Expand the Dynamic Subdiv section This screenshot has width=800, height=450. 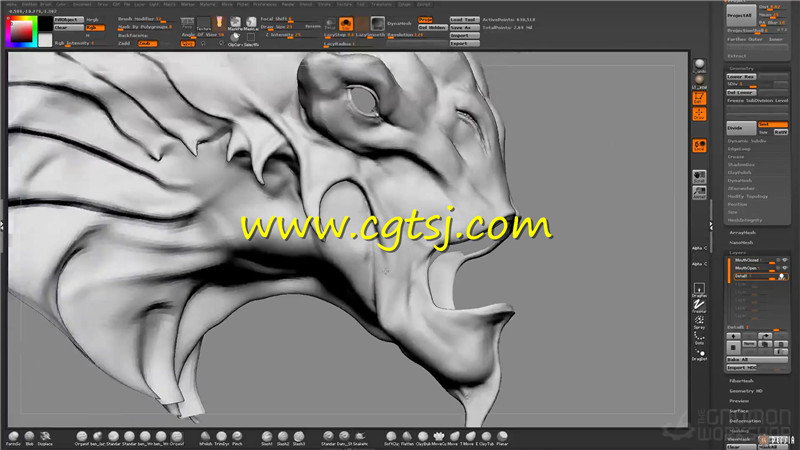pyautogui.click(x=747, y=141)
